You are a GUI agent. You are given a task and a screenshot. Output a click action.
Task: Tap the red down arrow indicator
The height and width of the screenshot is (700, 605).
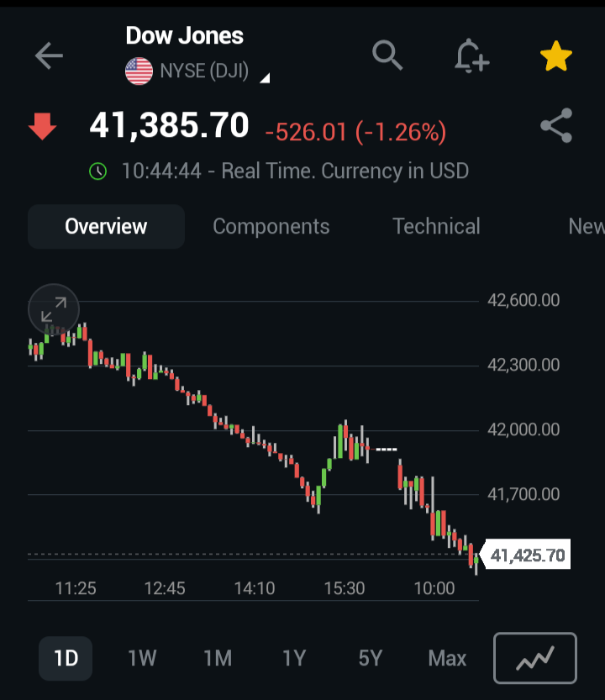pos(42,126)
